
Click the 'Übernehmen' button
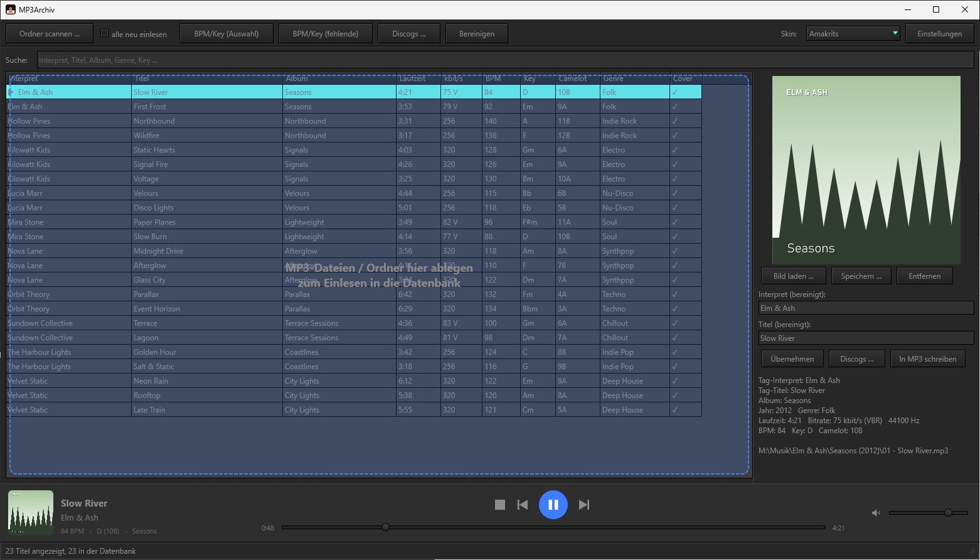[792, 358]
